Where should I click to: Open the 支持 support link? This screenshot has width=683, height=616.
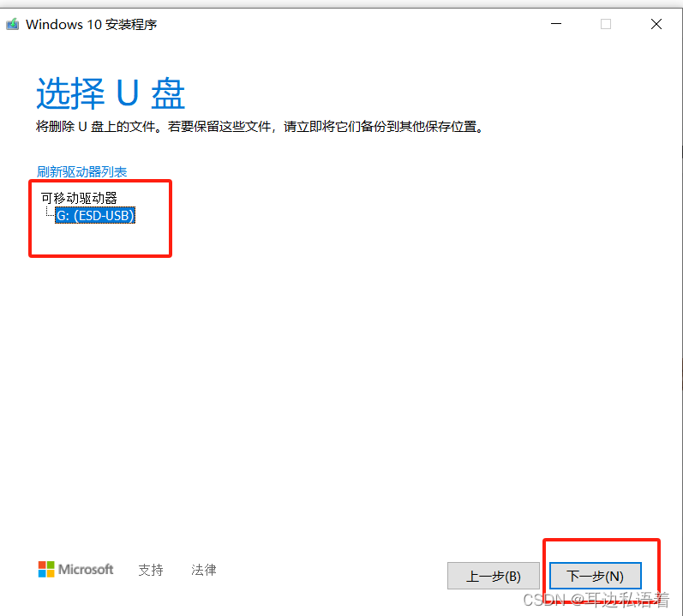pyautogui.click(x=151, y=570)
